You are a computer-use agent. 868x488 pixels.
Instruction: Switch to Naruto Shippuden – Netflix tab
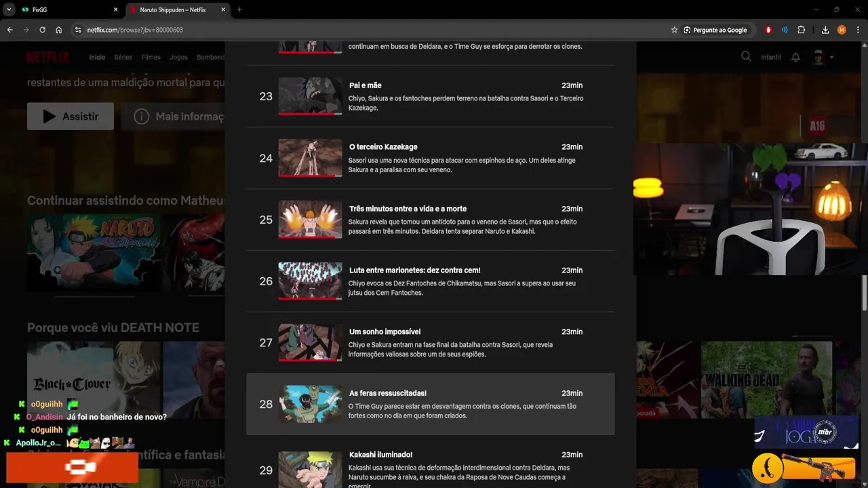(178, 9)
